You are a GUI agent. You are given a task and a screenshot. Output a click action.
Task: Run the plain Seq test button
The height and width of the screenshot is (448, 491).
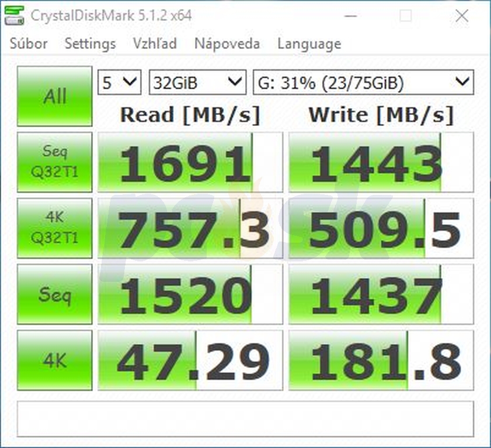(x=55, y=294)
